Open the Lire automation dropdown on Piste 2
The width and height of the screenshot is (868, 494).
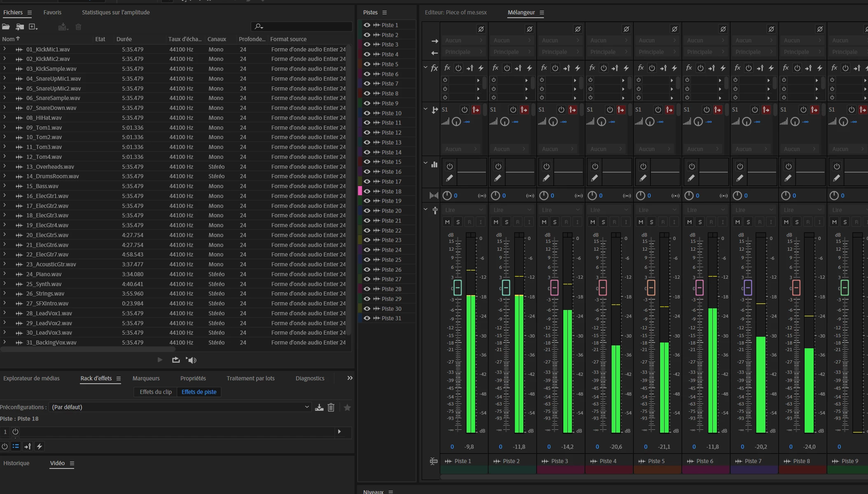pos(512,210)
